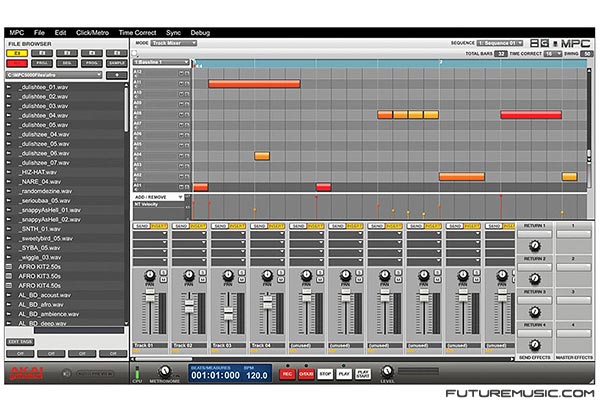Click the PLAY START button
Screen dimensions: 600x416
click(363, 374)
